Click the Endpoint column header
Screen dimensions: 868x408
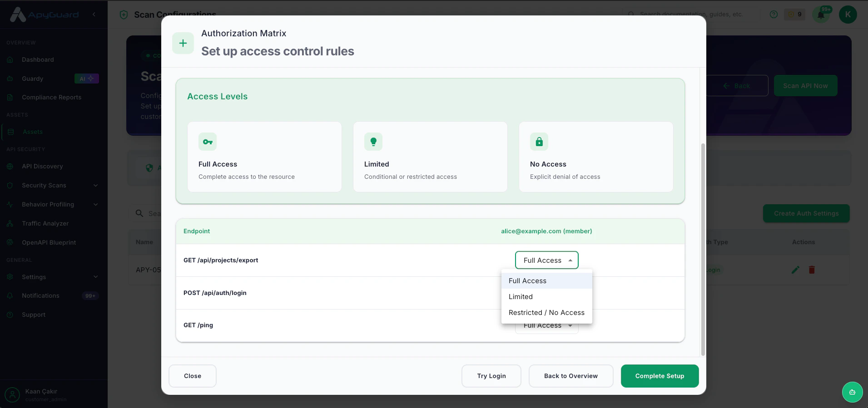pyautogui.click(x=197, y=231)
